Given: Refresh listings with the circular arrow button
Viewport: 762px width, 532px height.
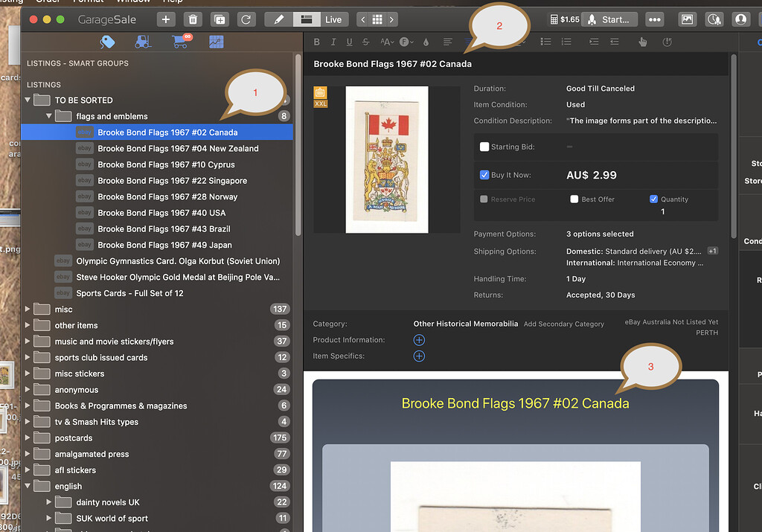Looking at the screenshot, I should (246, 19).
